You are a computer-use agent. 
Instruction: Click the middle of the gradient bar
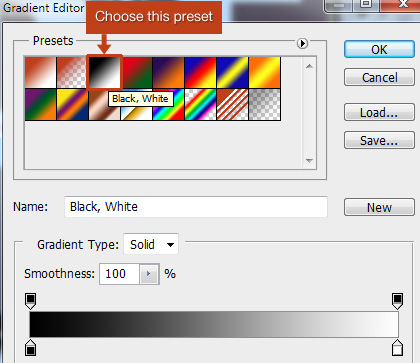(214, 324)
